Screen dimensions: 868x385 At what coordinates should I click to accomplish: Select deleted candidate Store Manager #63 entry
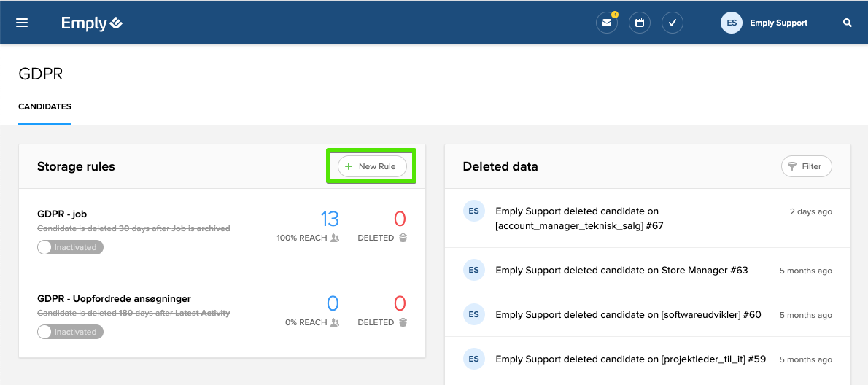pos(621,271)
